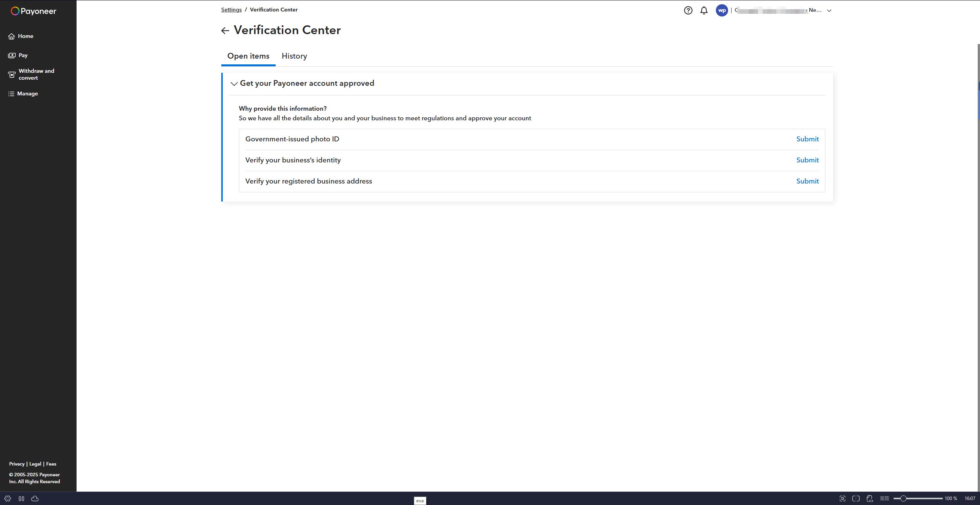The image size is (980, 505).
Task: Click the wp profile avatar
Action: [x=722, y=10]
